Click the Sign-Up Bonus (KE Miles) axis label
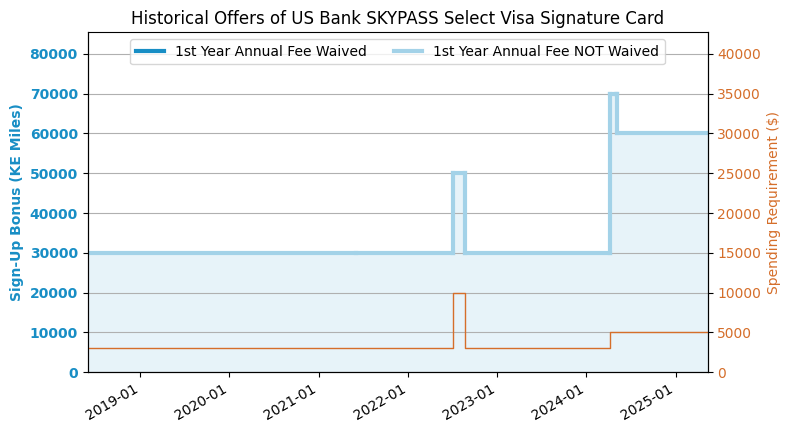The image size is (790, 433). [16, 203]
